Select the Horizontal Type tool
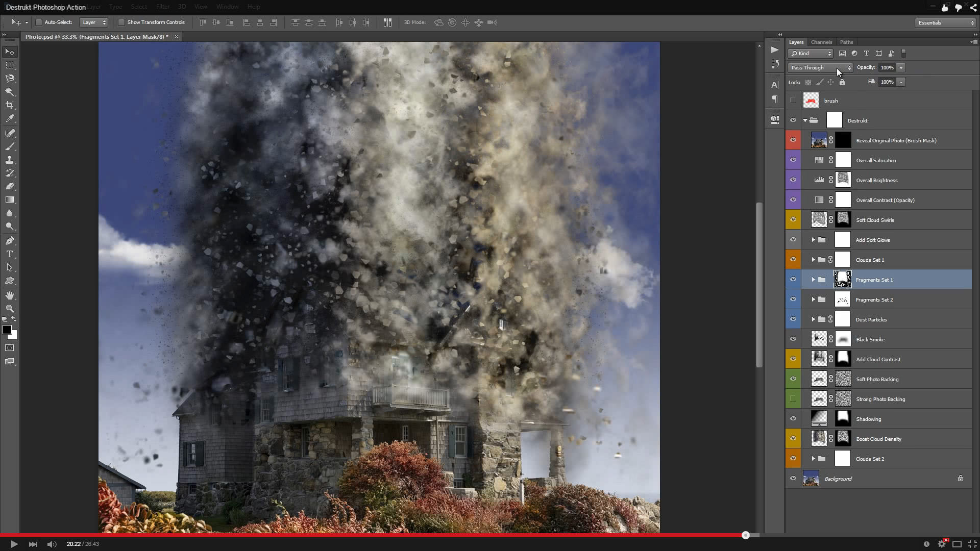 10,254
